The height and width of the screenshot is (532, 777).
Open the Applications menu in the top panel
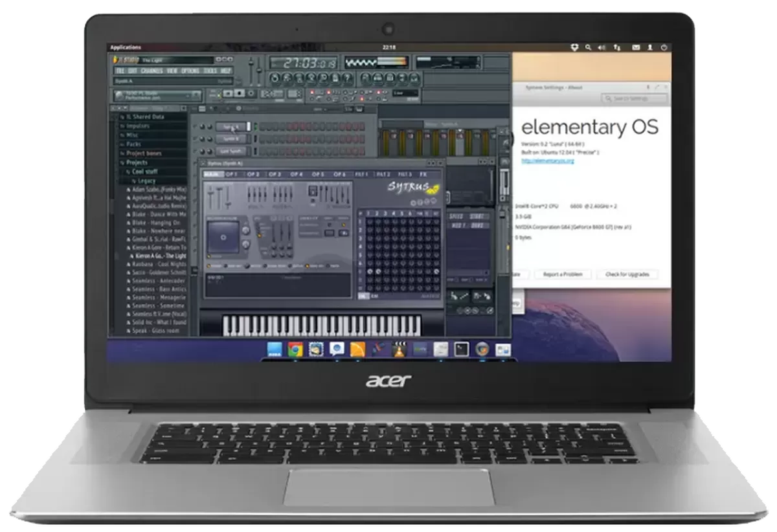[x=126, y=47]
